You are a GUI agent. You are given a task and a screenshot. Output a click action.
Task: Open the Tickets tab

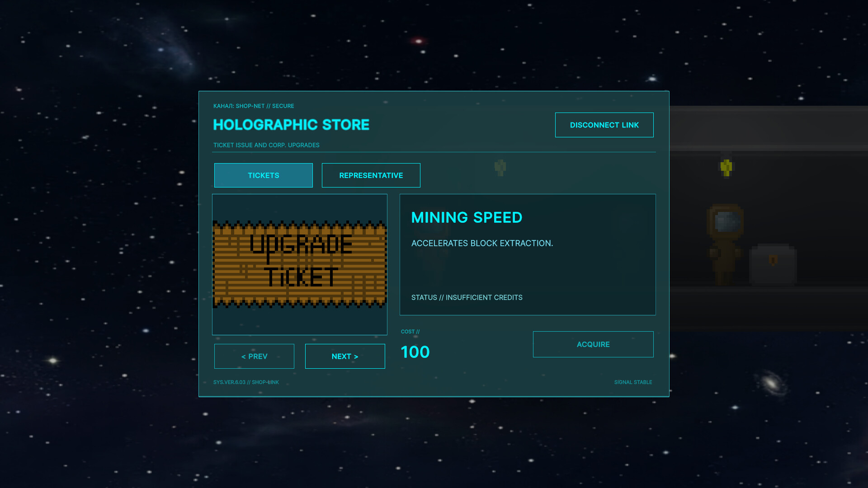coord(263,175)
